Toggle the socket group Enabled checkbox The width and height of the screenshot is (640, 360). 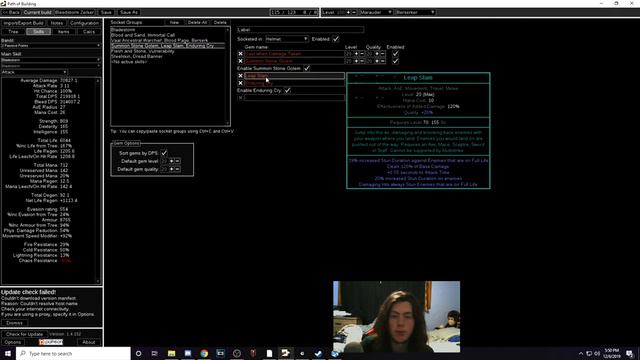pyautogui.click(x=336, y=39)
